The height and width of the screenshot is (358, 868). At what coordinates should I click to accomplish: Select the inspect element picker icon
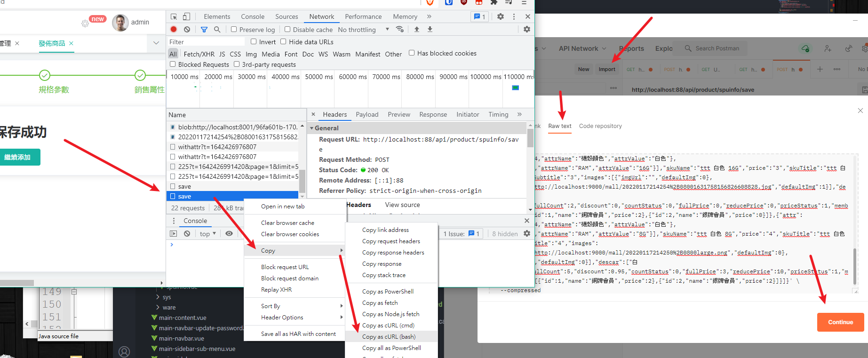(x=174, y=16)
